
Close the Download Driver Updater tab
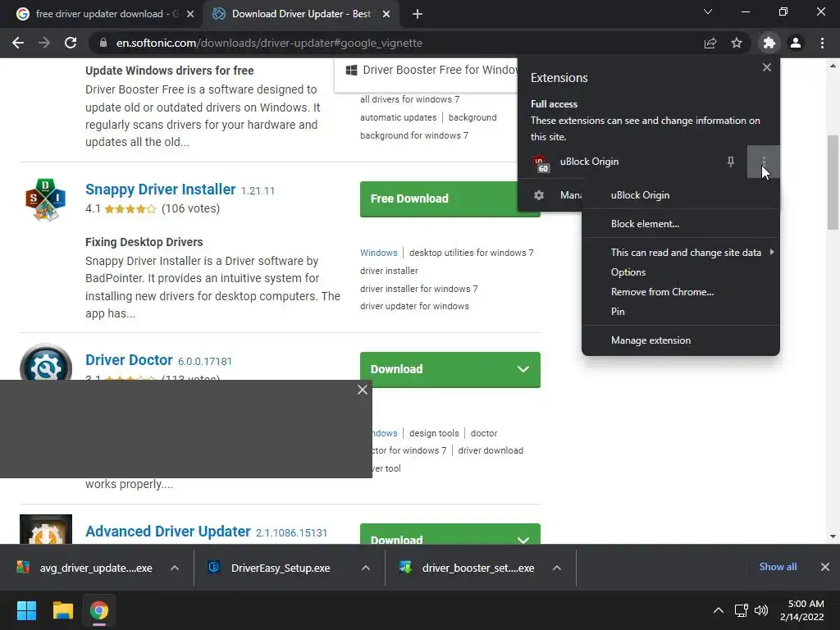point(386,14)
